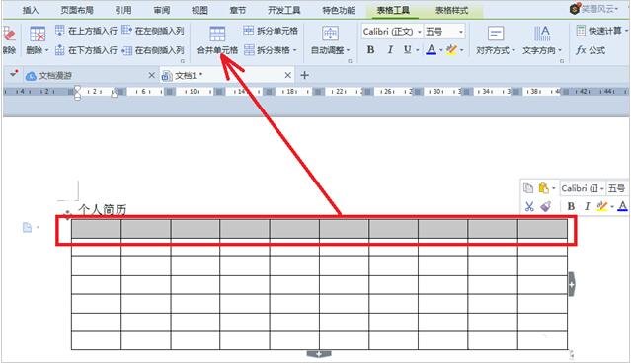The height and width of the screenshot is (364, 631).
Task: Insert row above (在上方插入行)
Action: [x=86, y=31]
